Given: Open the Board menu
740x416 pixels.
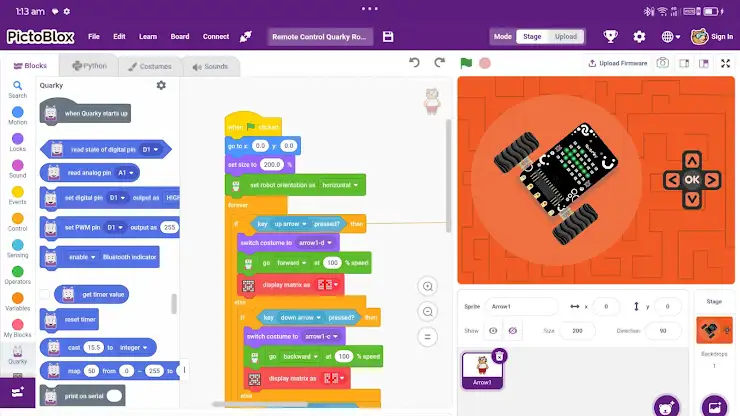Looking at the screenshot, I should [x=180, y=36].
